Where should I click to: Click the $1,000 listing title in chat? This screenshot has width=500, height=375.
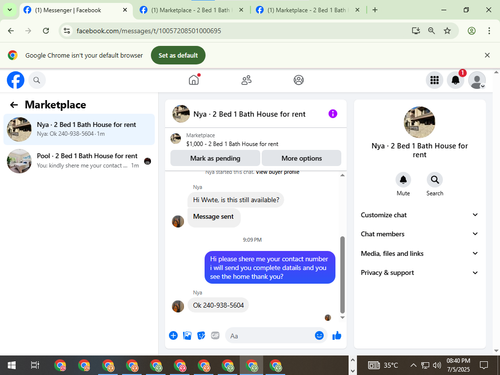pos(232,144)
